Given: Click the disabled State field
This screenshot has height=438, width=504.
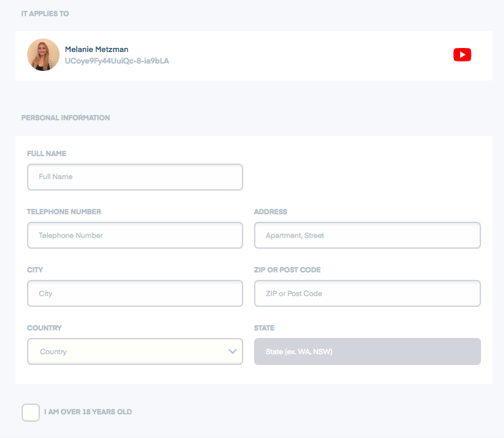Looking at the screenshot, I should click(x=368, y=351).
